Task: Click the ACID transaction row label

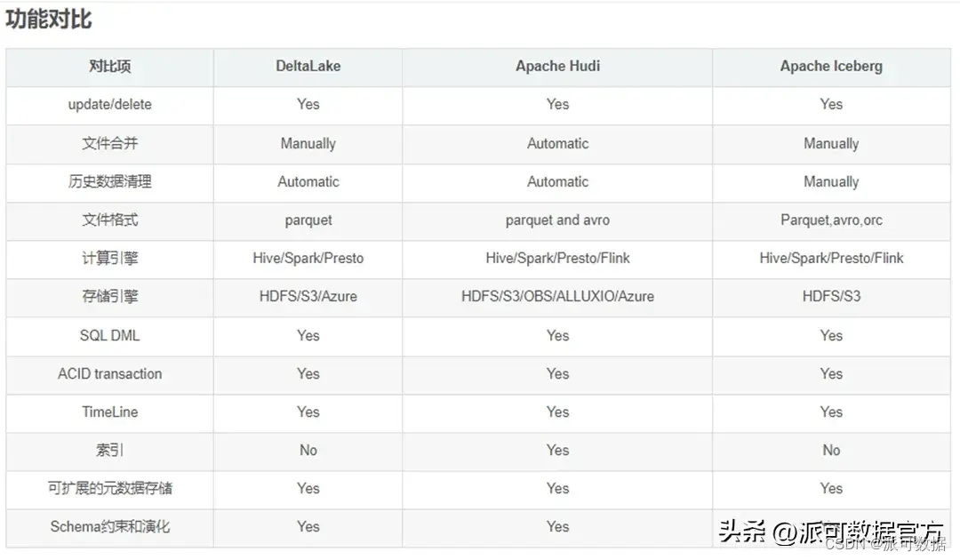Action: point(109,374)
